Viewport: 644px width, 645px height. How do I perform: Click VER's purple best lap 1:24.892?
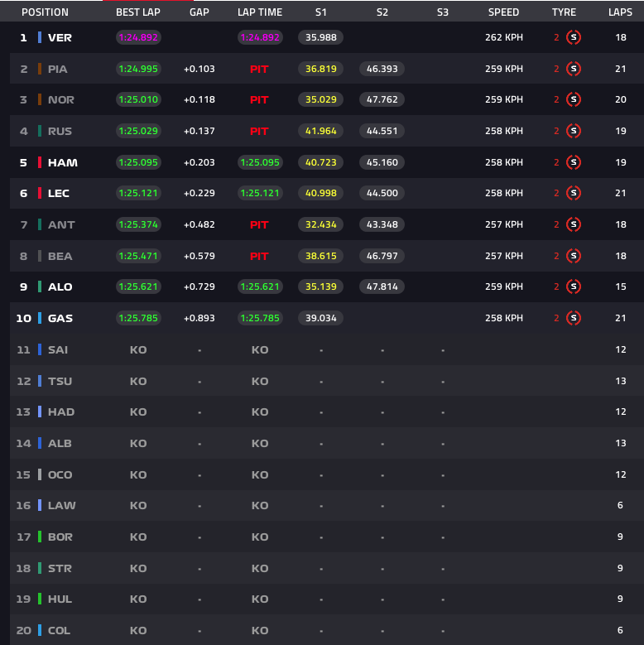(x=138, y=37)
